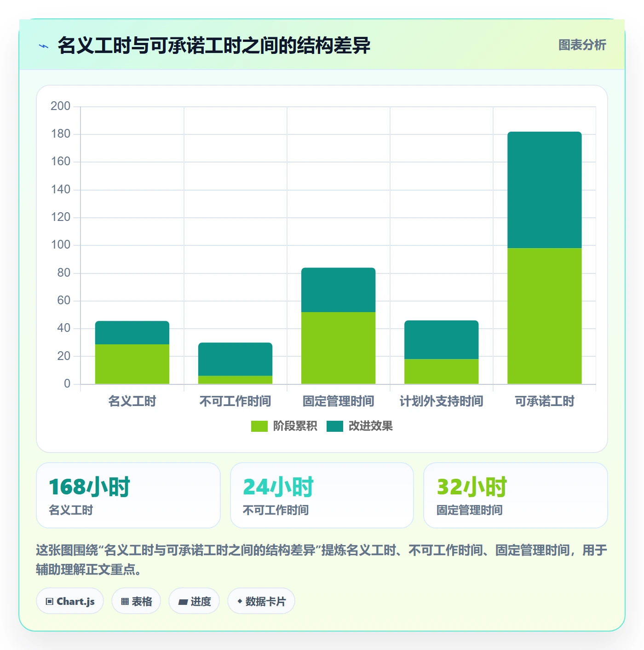
Task: Click the bar icon on 进度 tag
Action: 183,602
